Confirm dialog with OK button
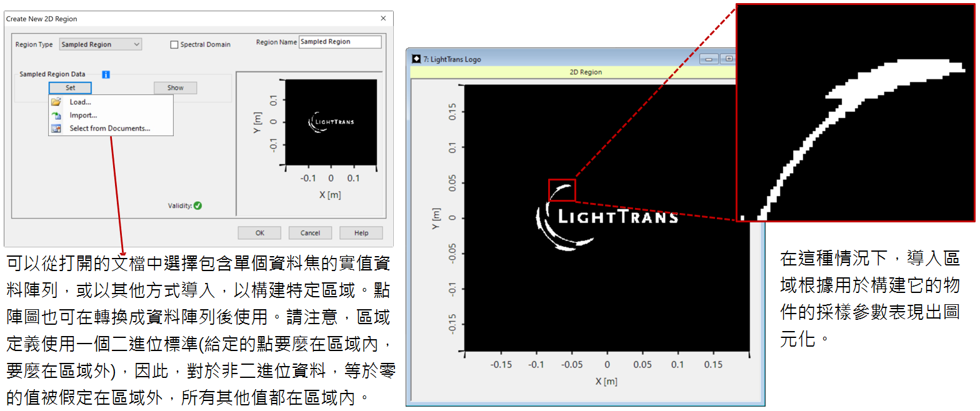Screen dimensions: 980x411 (259, 233)
